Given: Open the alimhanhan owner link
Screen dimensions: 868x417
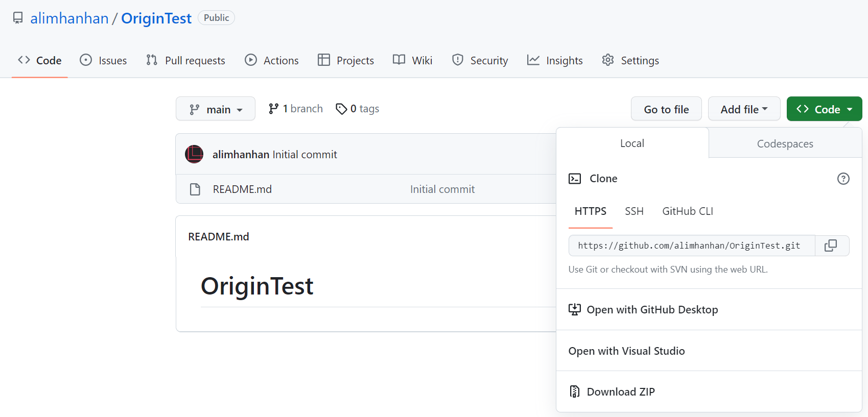Looking at the screenshot, I should click(x=69, y=18).
